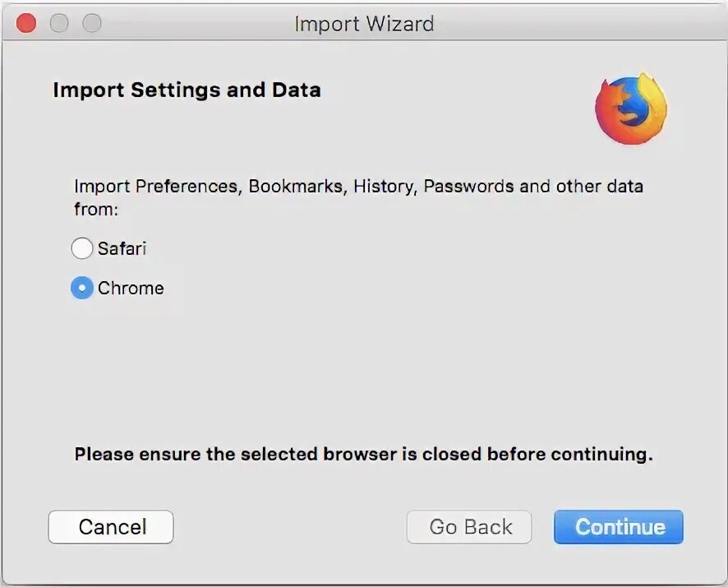Viewport: 728px width, 587px height.
Task: Click the word History in the description
Action: point(385,187)
